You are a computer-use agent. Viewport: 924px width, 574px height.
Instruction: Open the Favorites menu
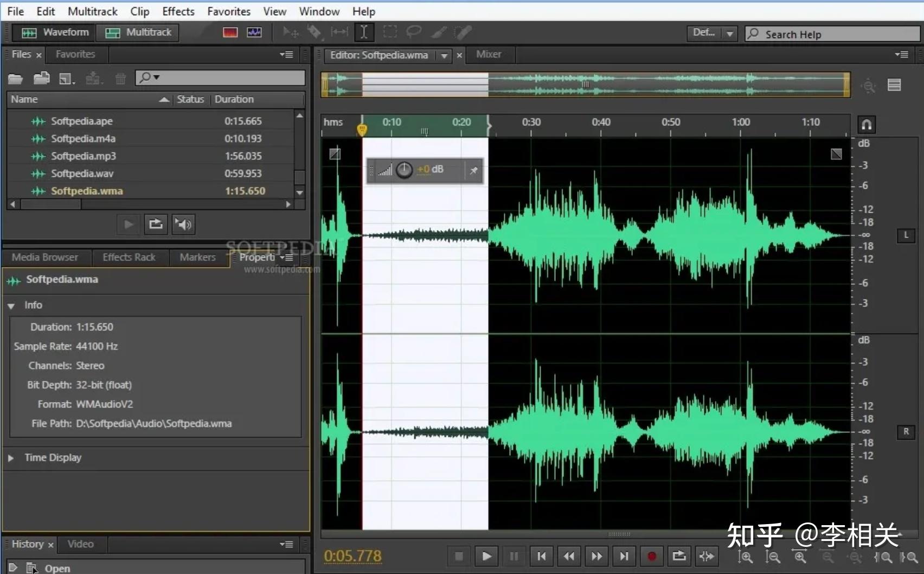pos(229,11)
